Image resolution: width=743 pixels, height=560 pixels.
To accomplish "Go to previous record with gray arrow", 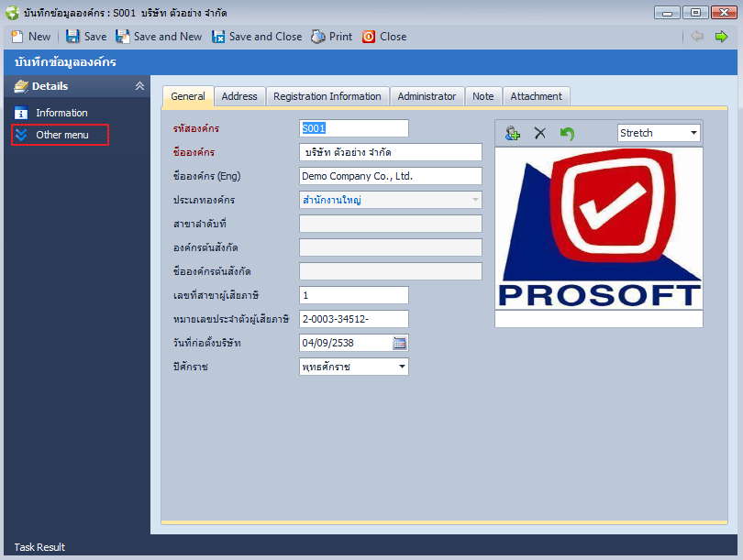I will pos(696,36).
